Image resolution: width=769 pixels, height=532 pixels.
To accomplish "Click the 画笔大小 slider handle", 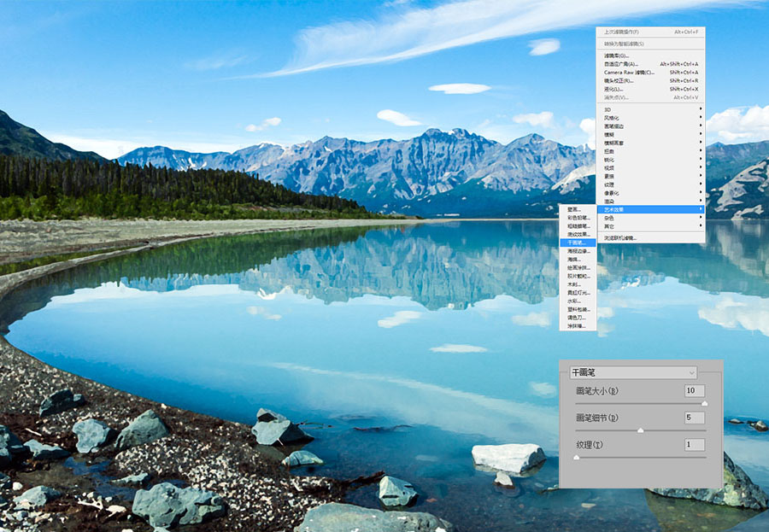I will coord(705,404).
